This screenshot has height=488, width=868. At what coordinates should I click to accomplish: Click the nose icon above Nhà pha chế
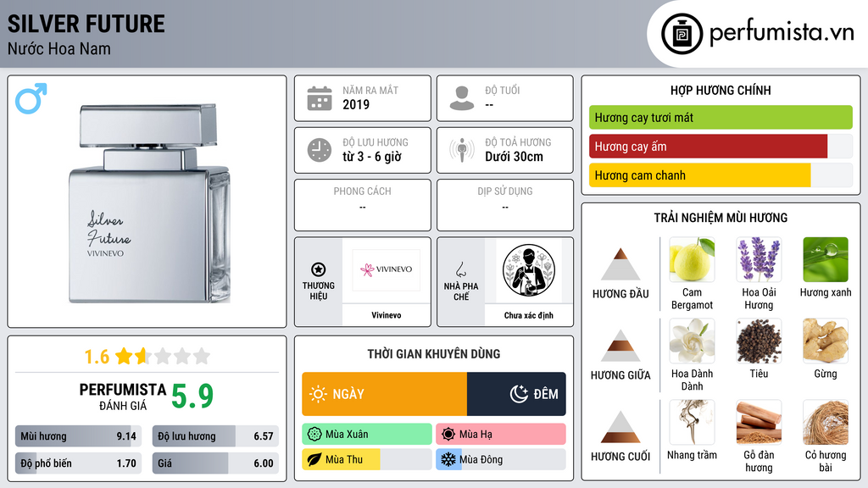click(x=460, y=269)
